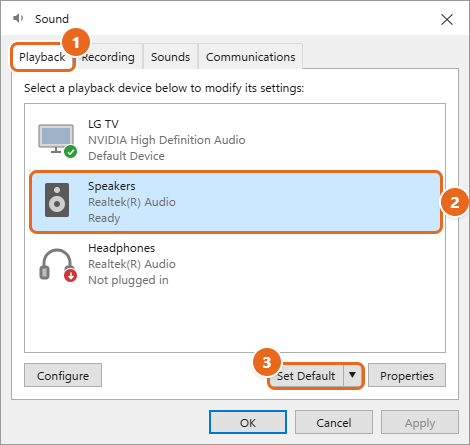Click the Cancel button
This screenshot has width=470, height=445.
click(x=334, y=422)
